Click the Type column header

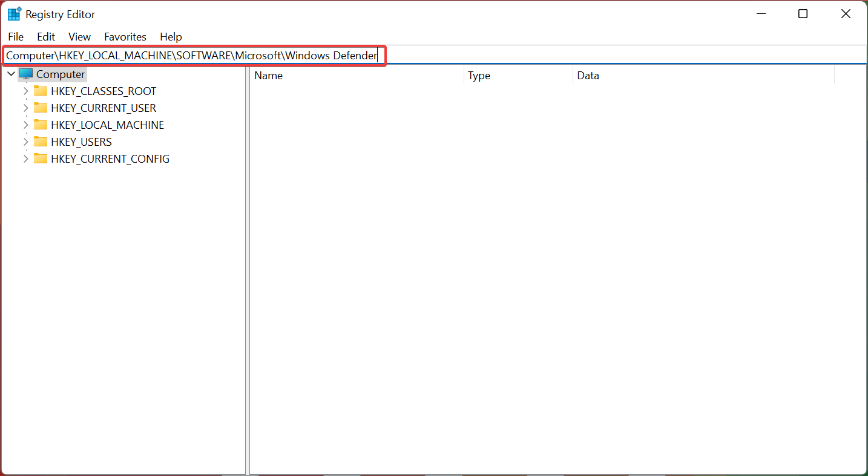click(518, 76)
